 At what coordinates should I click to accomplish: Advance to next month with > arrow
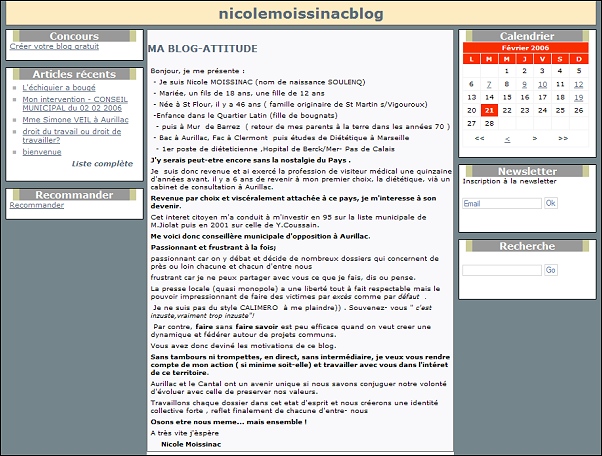coord(535,138)
